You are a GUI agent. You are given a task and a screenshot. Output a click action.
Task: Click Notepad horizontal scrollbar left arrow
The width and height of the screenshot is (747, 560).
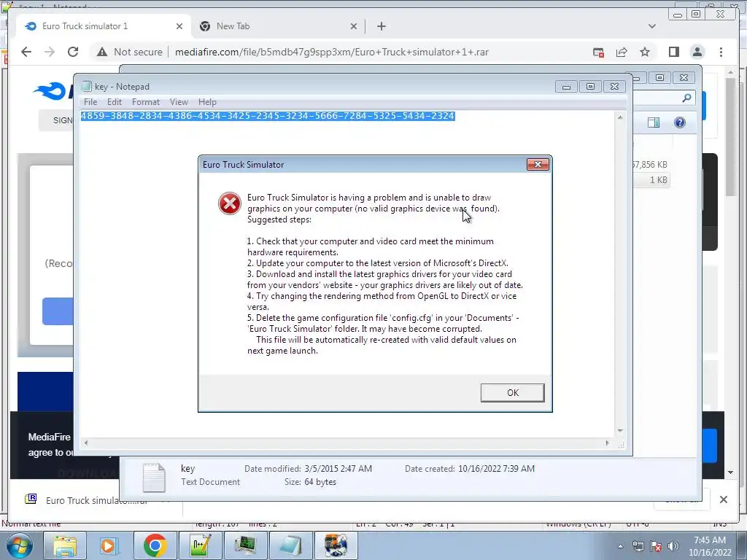pos(86,443)
